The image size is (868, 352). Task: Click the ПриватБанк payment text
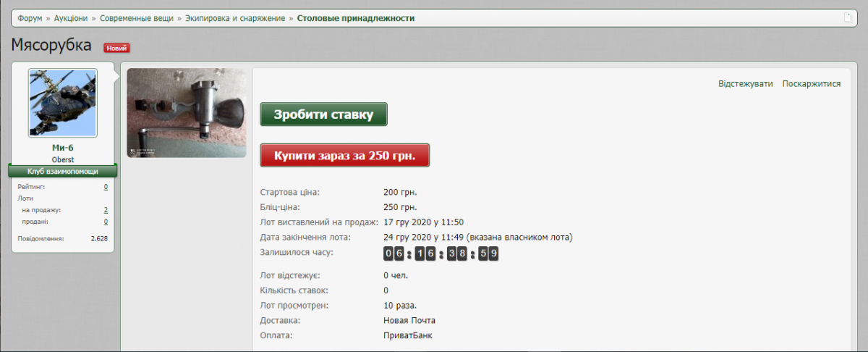pos(408,335)
